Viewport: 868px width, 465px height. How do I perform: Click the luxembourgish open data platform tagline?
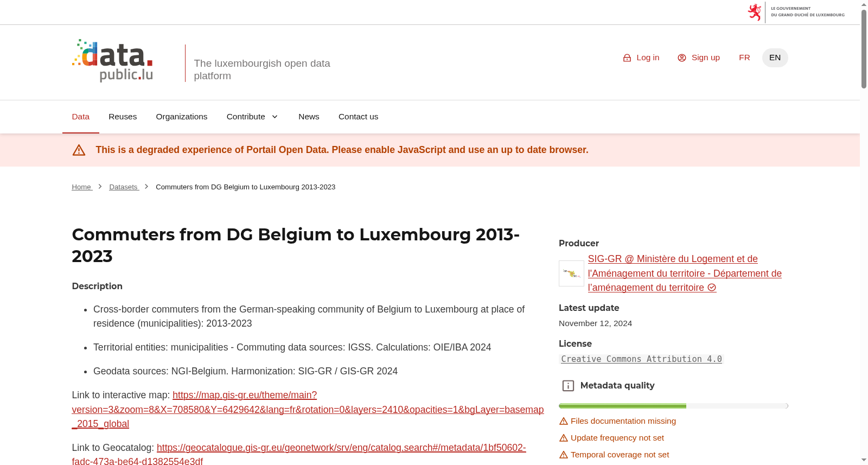[262, 69]
